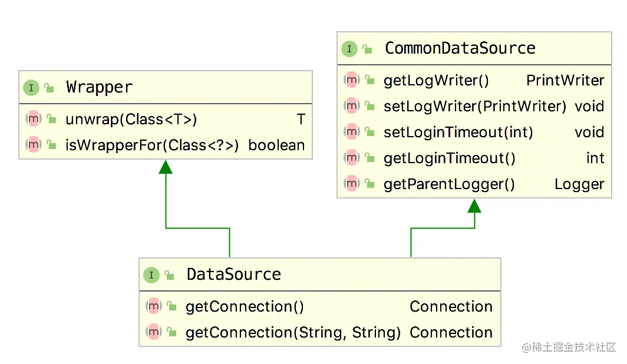Click the Logger return type label
The width and height of the screenshot is (627, 364).
click(x=579, y=184)
